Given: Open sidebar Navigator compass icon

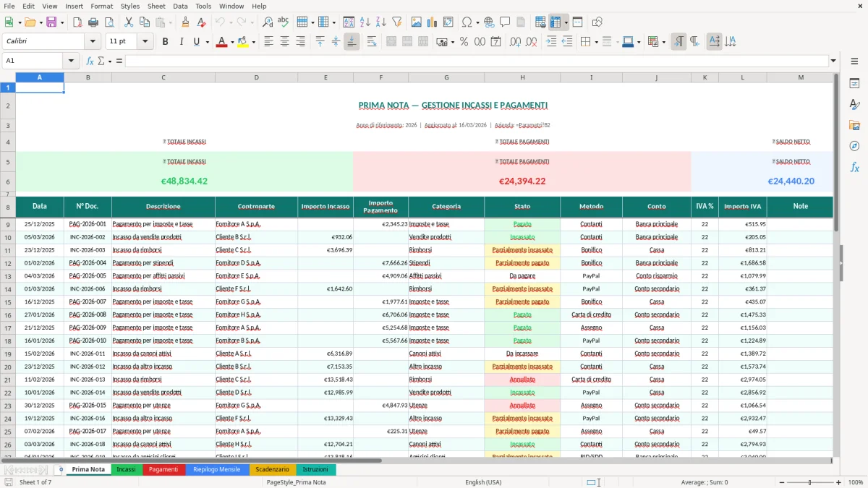Looking at the screenshot, I should pos(854,146).
